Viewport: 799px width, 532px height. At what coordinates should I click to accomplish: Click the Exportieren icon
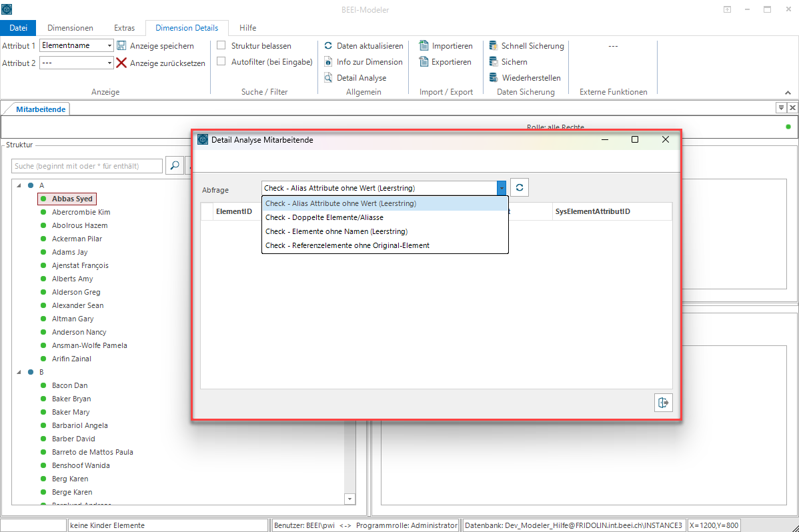(x=424, y=61)
